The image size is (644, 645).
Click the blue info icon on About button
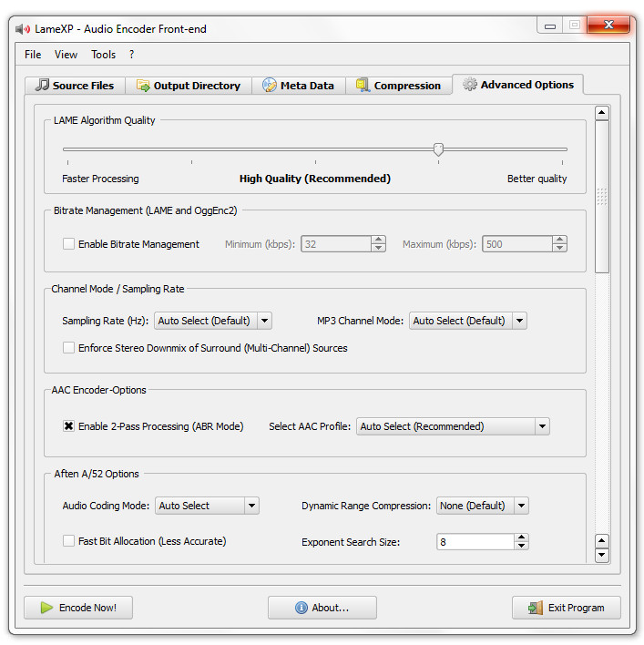301,607
